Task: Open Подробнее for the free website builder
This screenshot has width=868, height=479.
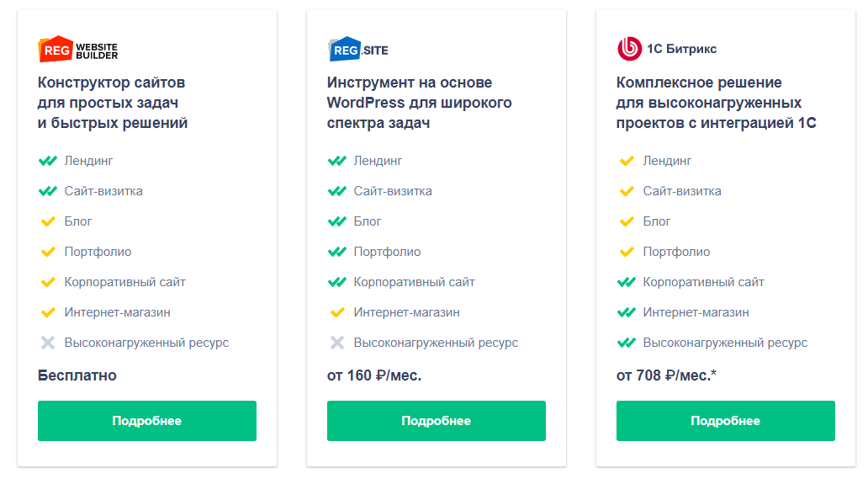Action: 147,421
